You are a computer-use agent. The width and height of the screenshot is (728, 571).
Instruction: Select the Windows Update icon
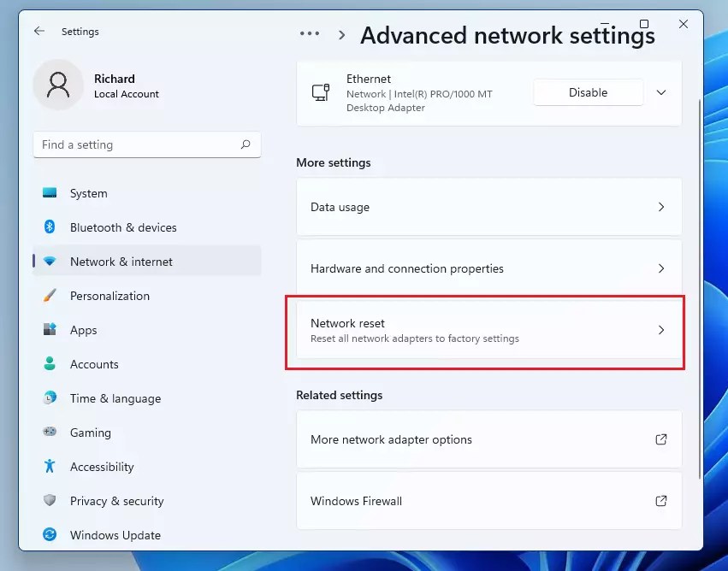coord(51,535)
